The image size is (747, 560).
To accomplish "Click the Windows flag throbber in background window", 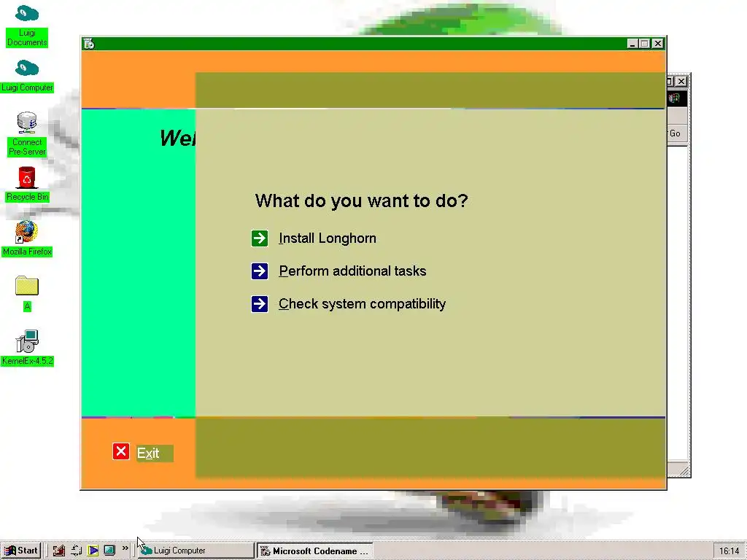I will tap(676, 98).
